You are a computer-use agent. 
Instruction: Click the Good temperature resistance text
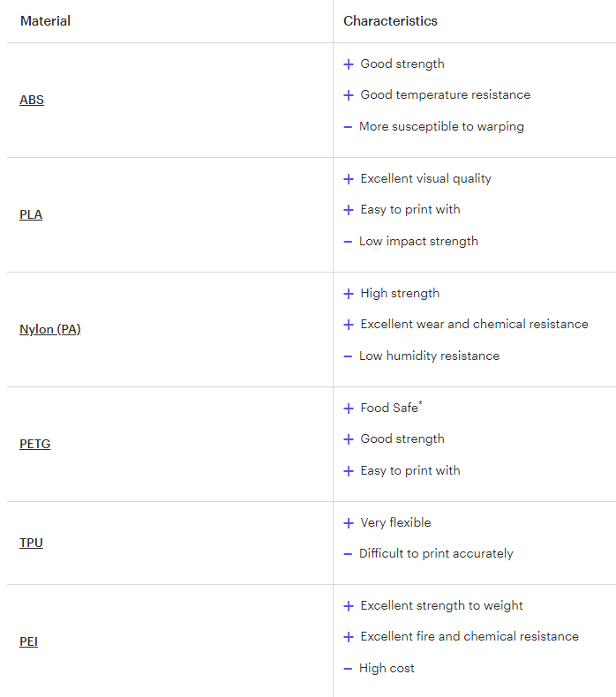[x=445, y=94]
